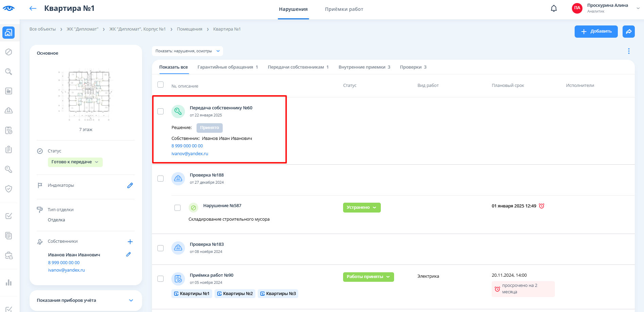Screen dimensions: 644x312
Task: Switch to the Приёмки работ tab
Action: pos(344,9)
